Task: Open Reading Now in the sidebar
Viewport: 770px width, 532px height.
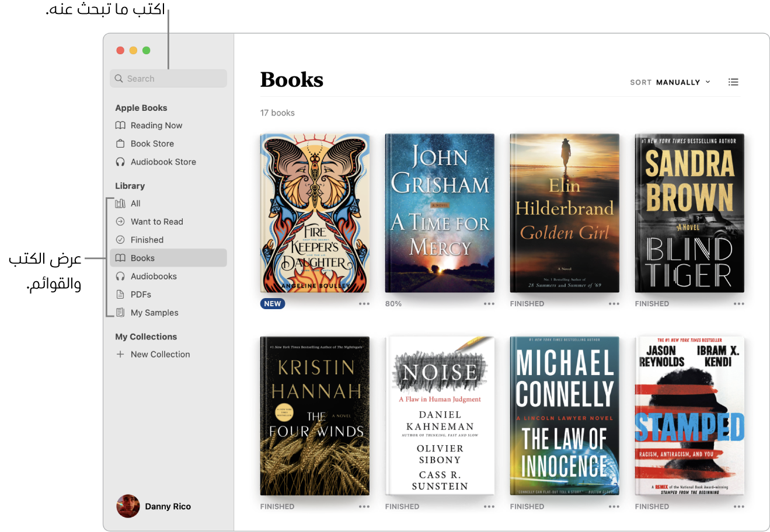Action: 156,125
